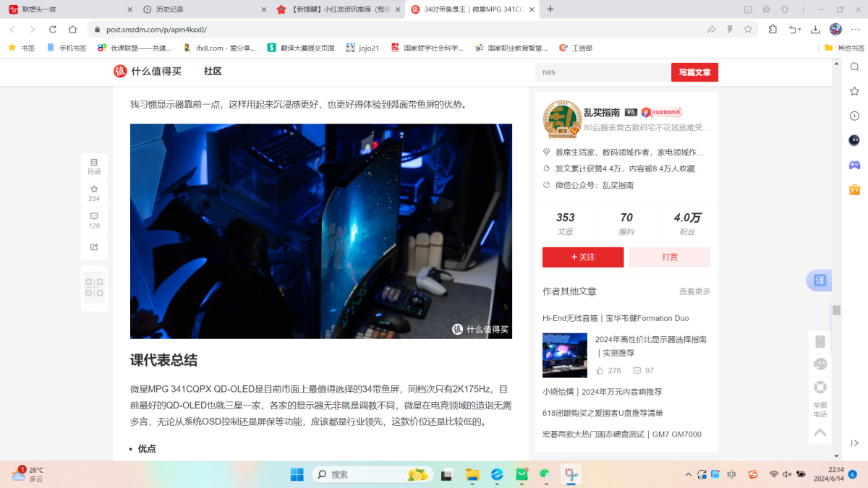The height and width of the screenshot is (488, 868).
Task: Show the article QR code widget
Action: (x=94, y=288)
